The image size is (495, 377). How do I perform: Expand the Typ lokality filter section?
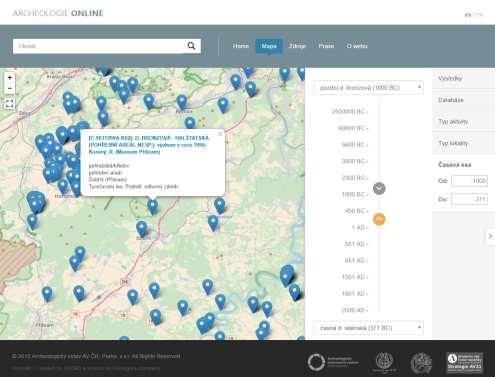(463, 143)
